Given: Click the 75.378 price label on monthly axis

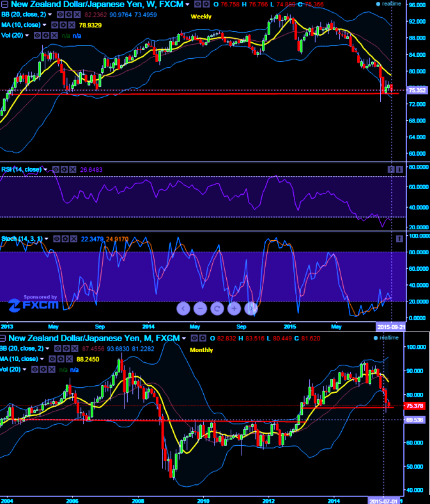Looking at the screenshot, I should tap(414, 406).
